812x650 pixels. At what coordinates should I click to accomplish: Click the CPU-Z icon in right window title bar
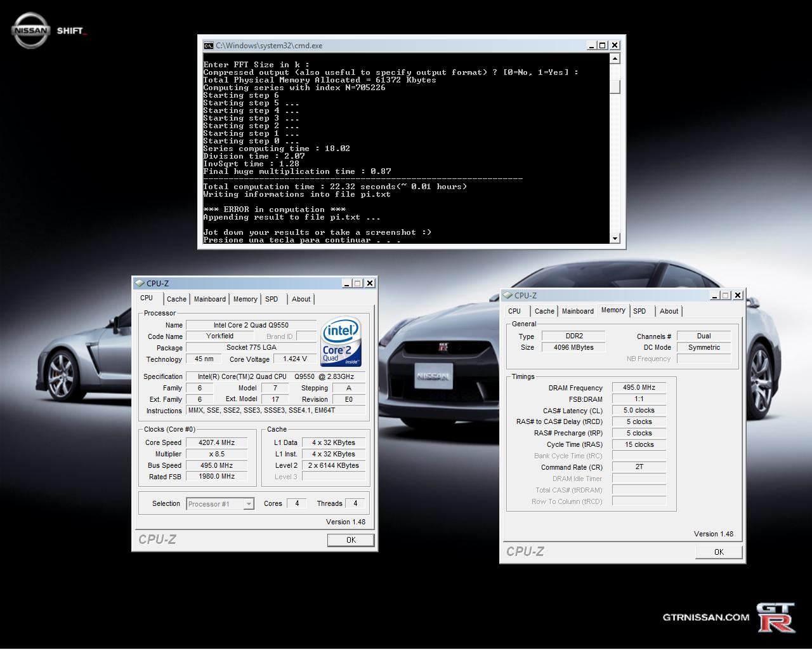507,295
